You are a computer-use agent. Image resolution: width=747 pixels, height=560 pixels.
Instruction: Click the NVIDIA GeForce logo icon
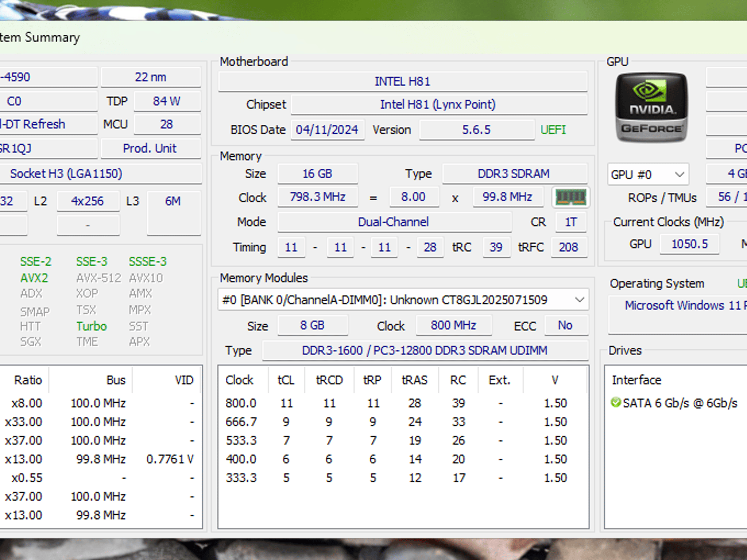(x=651, y=107)
